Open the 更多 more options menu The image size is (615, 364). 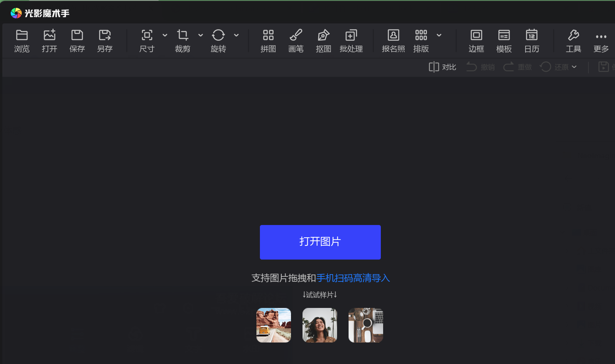coord(601,40)
